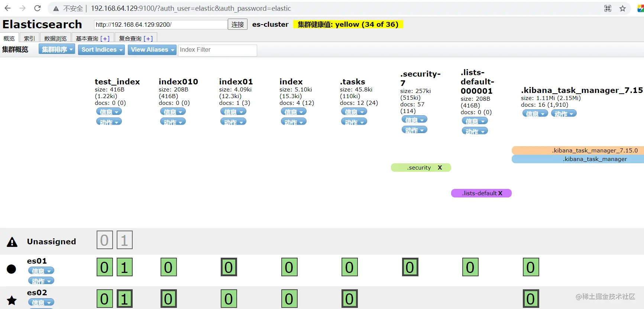Viewport: 644px width, 309px height.
Task: Open the View Aliases dropdown
Action: [152, 49]
